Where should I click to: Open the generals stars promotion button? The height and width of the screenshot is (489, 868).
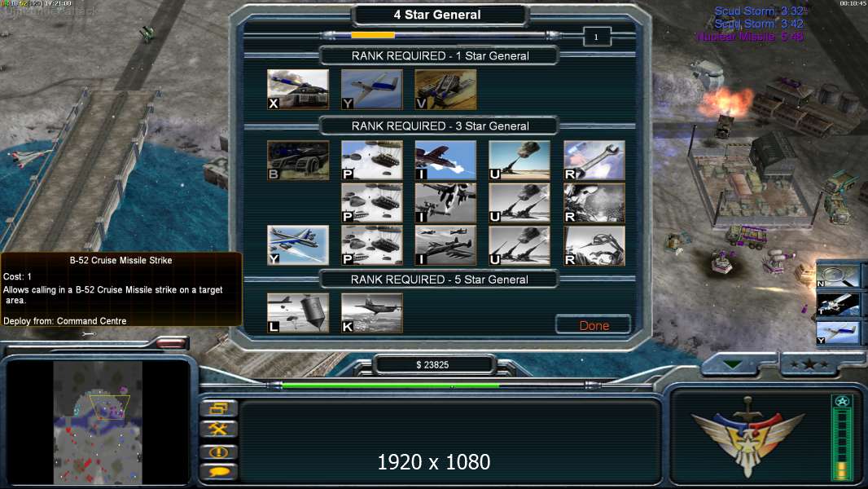pyautogui.click(x=809, y=364)
